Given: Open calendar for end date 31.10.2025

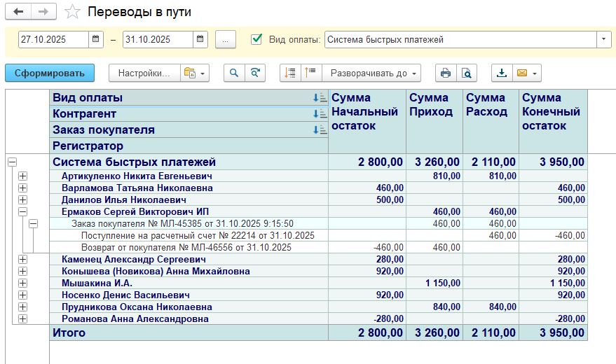Looking at the screenshot, I should [x=200, y=40].
